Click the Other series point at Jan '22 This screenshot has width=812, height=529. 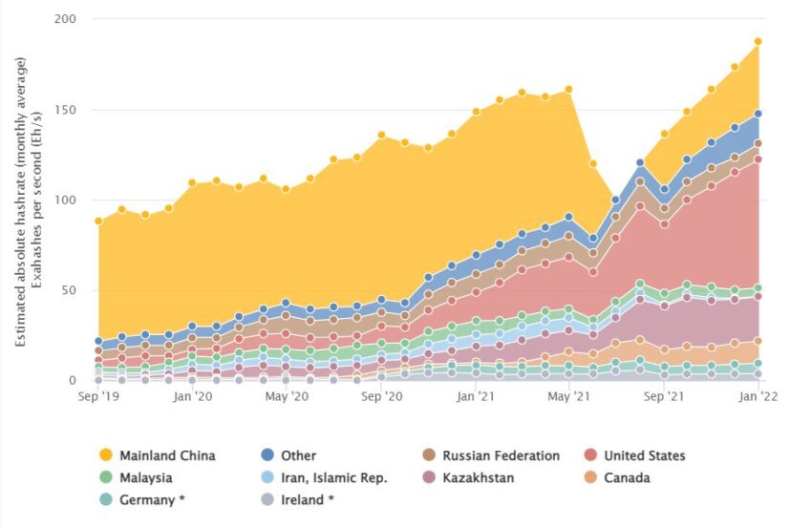(x=759, y=114)
